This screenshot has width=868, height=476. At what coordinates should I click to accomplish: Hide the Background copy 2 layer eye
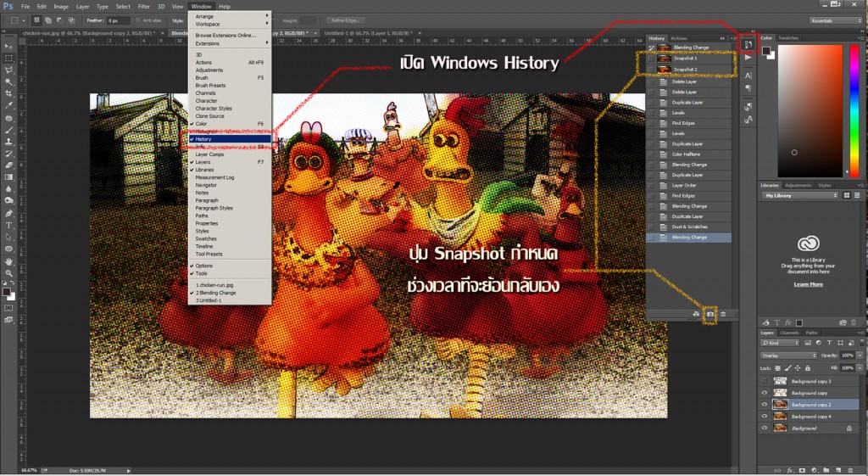point(765,405)
